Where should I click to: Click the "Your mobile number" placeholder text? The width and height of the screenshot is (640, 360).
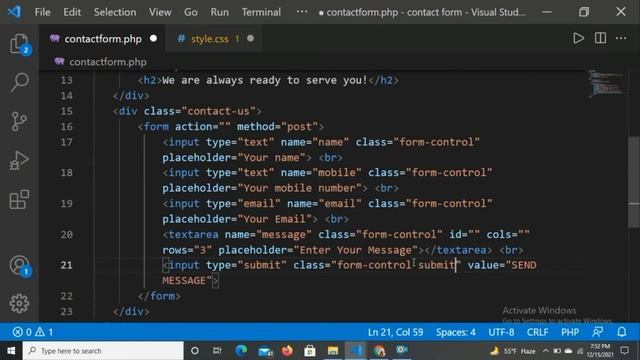tap(300, 188)
